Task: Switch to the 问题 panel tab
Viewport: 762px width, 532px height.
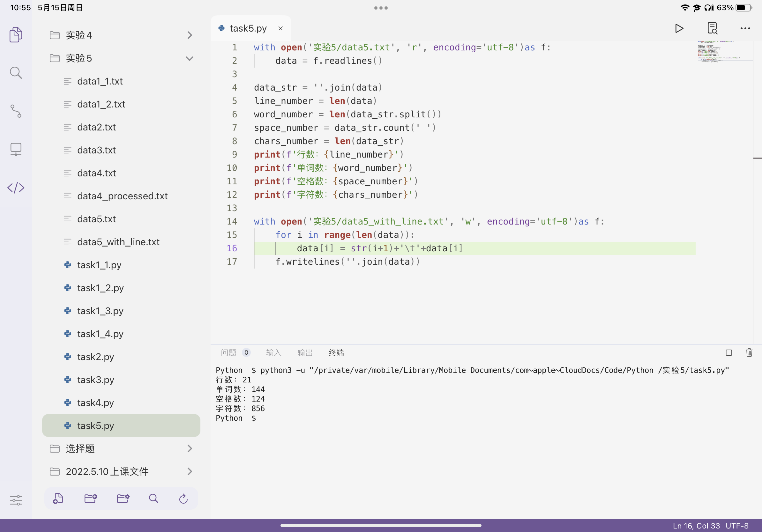Action: point(229,352)
